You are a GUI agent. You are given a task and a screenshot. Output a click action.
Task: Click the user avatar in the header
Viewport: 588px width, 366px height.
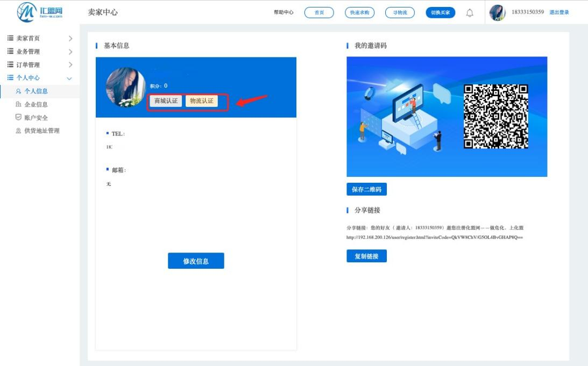click(497, 12)
